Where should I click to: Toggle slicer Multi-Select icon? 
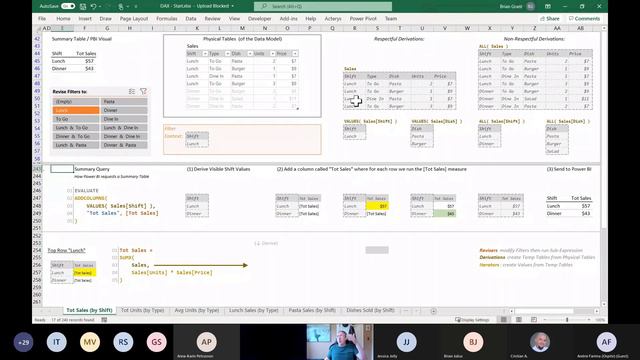132,91
